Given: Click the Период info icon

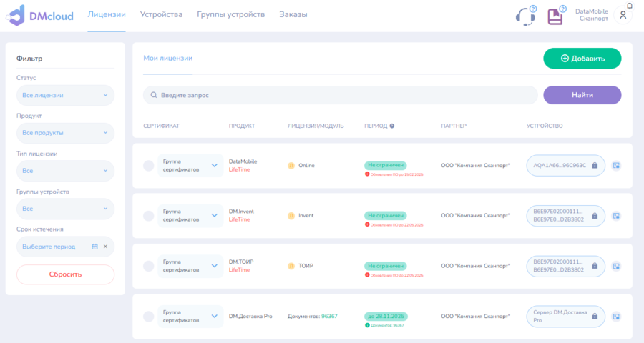Looking at the screenshot, I should coord(392,126).
